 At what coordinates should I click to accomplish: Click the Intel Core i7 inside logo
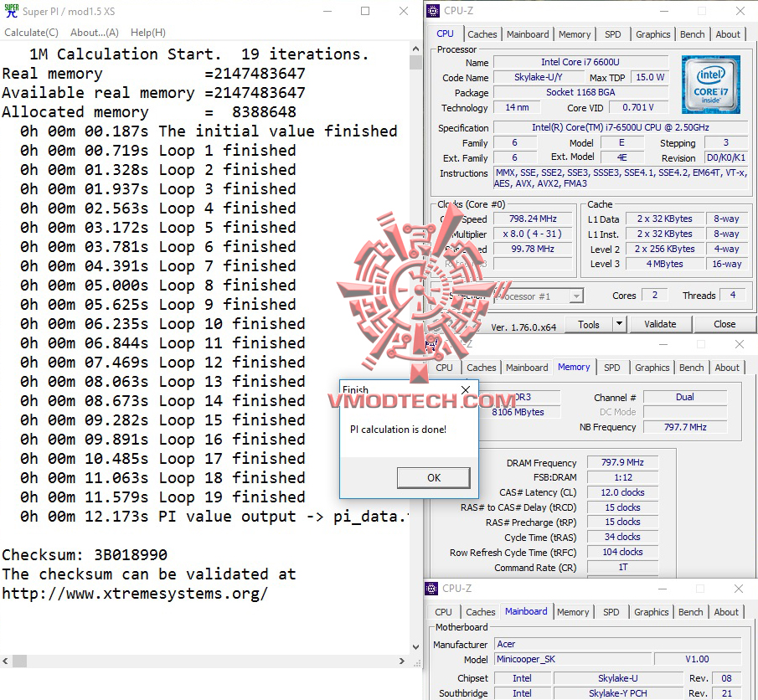click(x=710, y=85)
